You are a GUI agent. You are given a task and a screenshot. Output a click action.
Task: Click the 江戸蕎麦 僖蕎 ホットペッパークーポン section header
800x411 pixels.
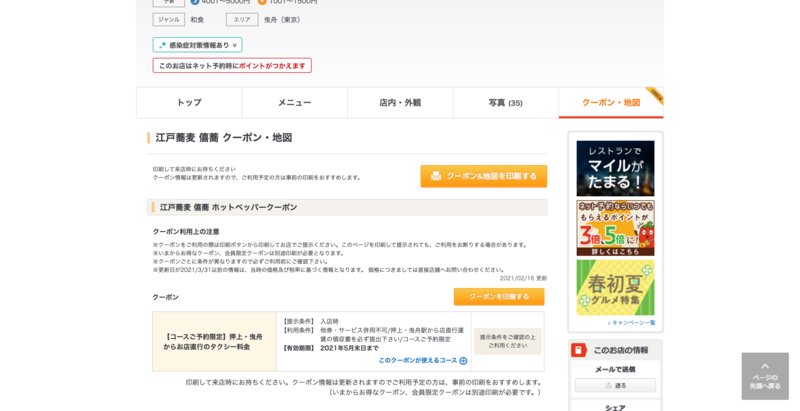(347, 207)
